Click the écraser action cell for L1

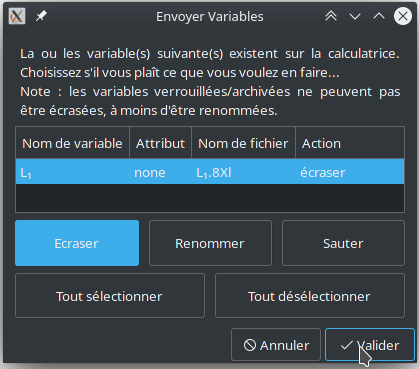(323, 172)
